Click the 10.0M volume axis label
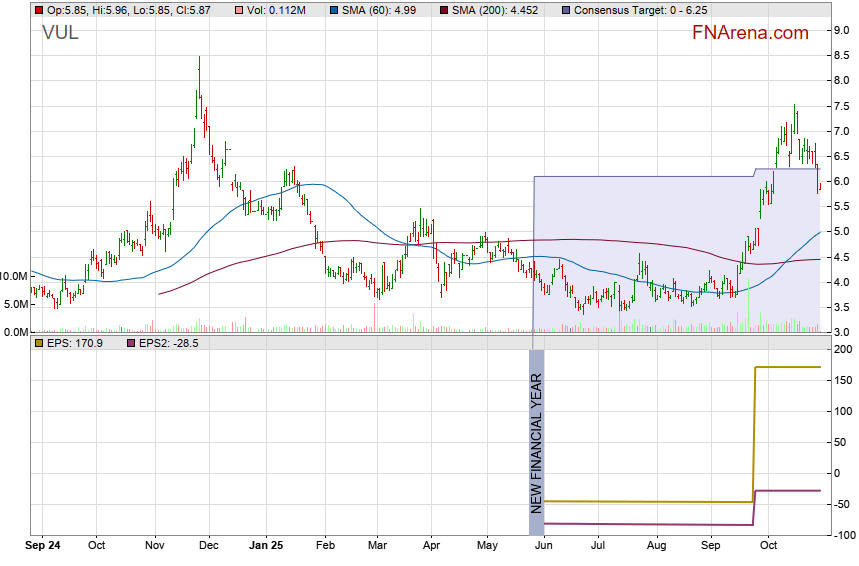The image size is (859, 566). click(x=14, y=276)
